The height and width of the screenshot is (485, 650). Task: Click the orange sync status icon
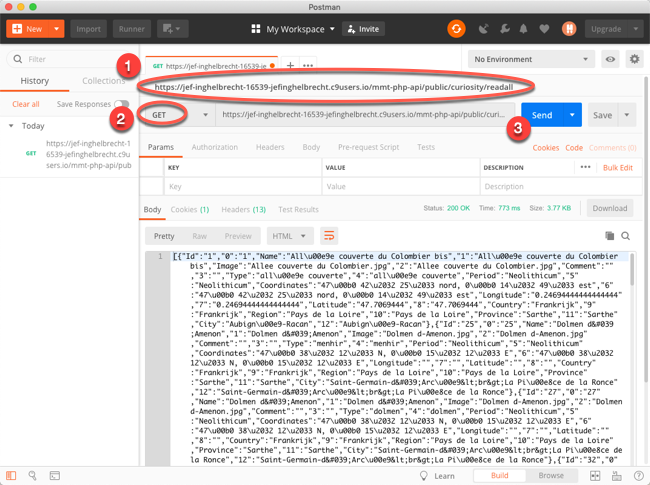(x=457, y=29)
